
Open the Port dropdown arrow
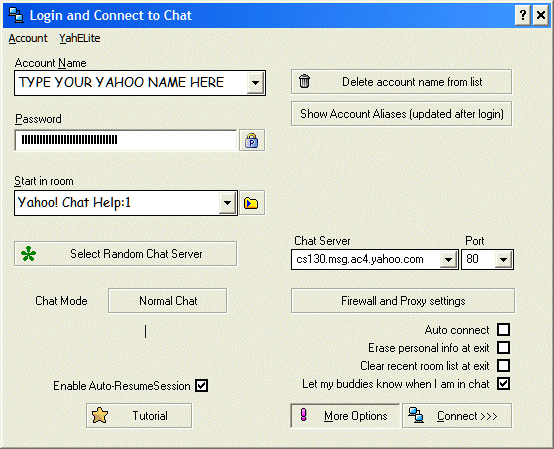(503, 260)
